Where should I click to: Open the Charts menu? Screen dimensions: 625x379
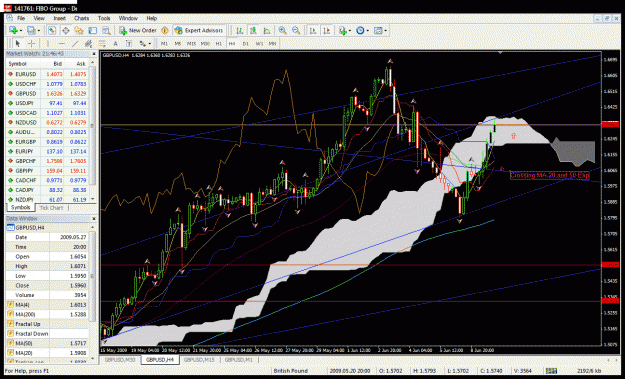(x=81, y=18)
